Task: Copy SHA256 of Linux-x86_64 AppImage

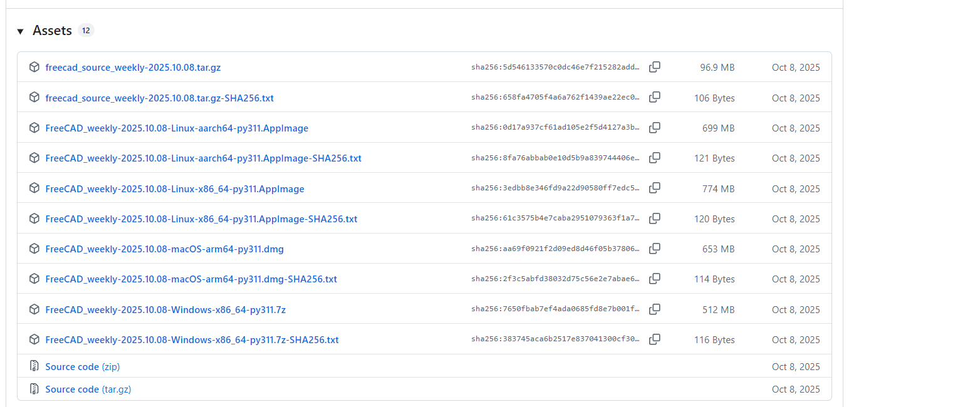Action: [x=655, y=188]
